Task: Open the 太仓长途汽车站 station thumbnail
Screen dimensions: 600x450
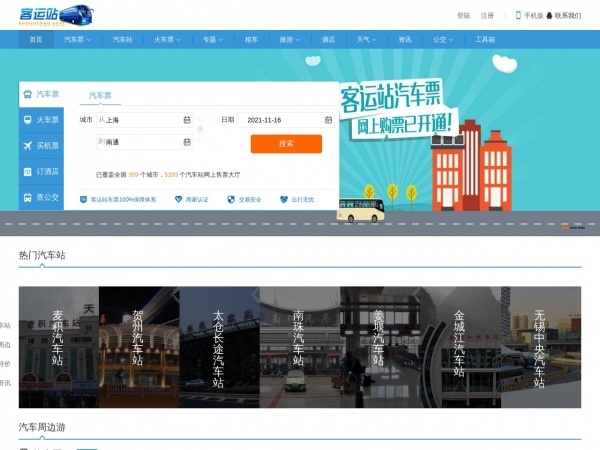Action: point(219,347)
